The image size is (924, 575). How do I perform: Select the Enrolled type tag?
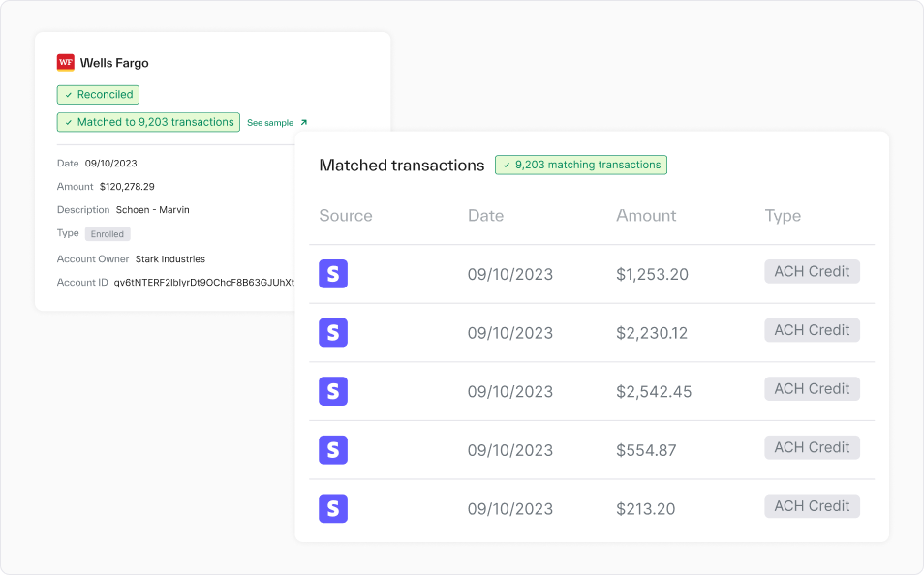[108, 234]
